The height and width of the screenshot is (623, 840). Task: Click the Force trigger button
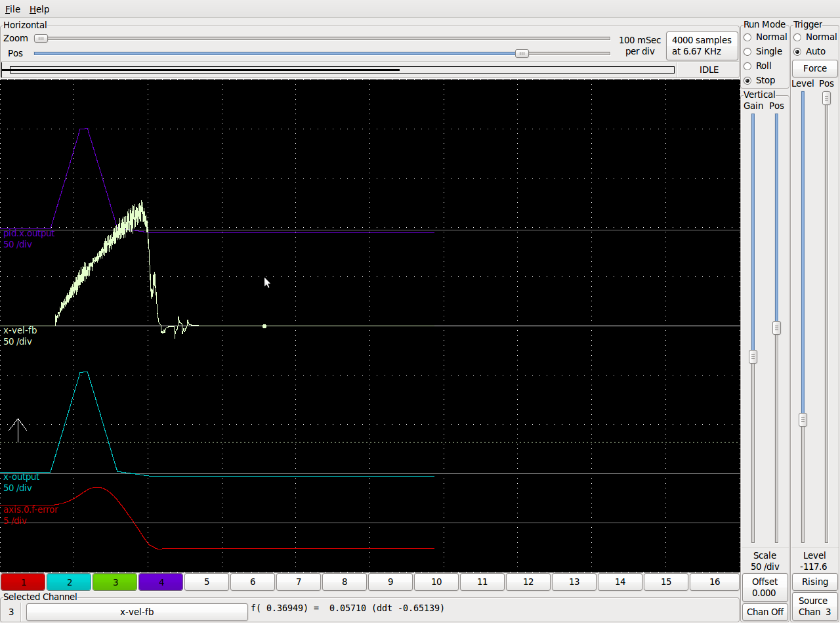pos(815,68)
